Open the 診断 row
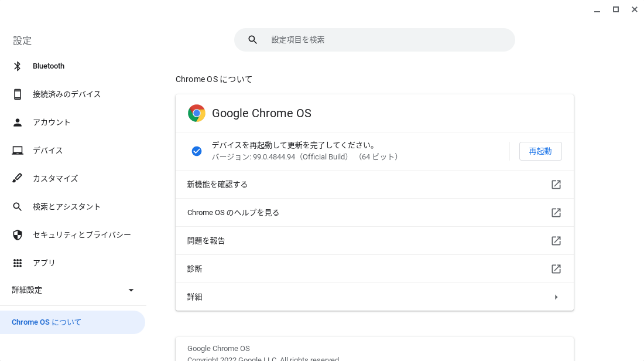This screenshot has width=644, height=361. point(375,269)
